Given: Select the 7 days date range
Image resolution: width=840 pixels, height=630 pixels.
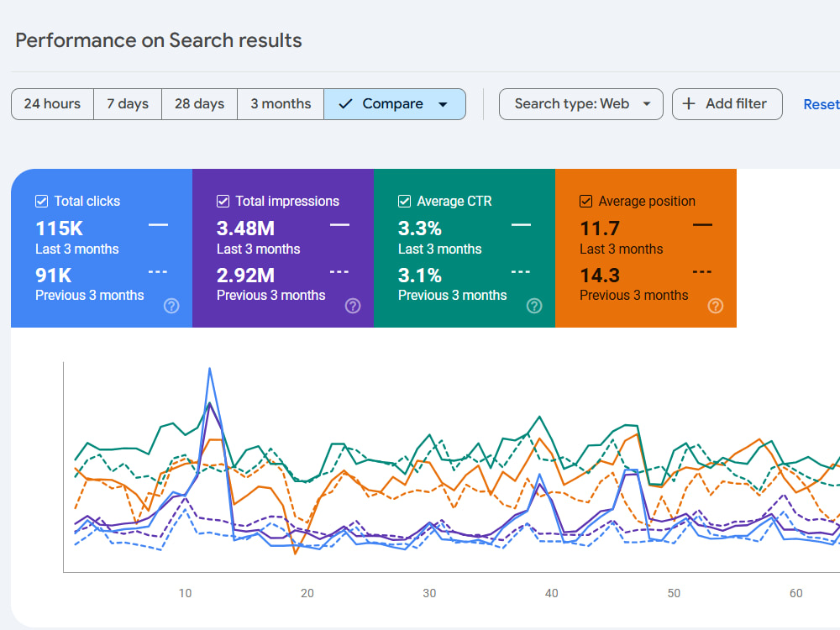Looking at the screenshot, I should pos(128,104).
